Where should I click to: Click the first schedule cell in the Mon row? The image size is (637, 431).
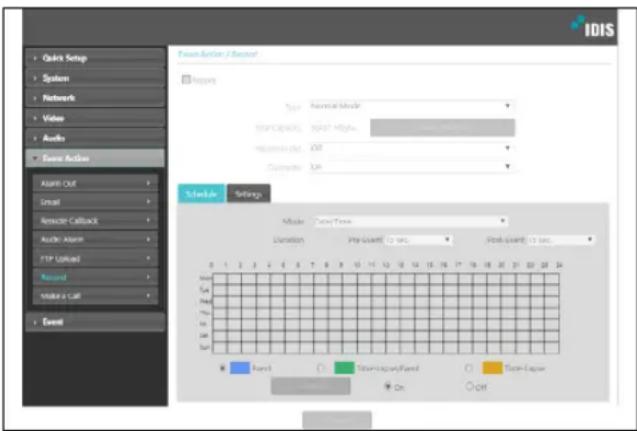click(220, 279)
